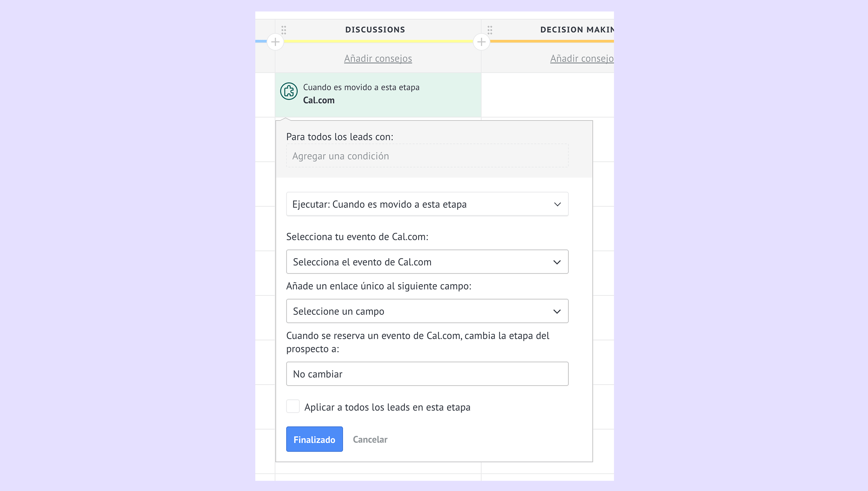Click chevron arrow on Ejecutar dropdown
868x491 pixels.
557,204
